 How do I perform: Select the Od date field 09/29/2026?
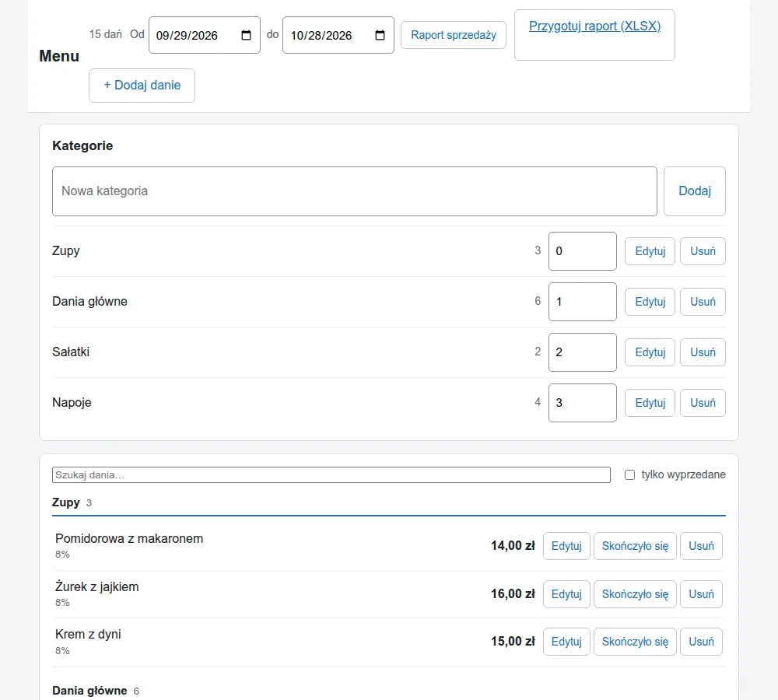tap(205, 35)
